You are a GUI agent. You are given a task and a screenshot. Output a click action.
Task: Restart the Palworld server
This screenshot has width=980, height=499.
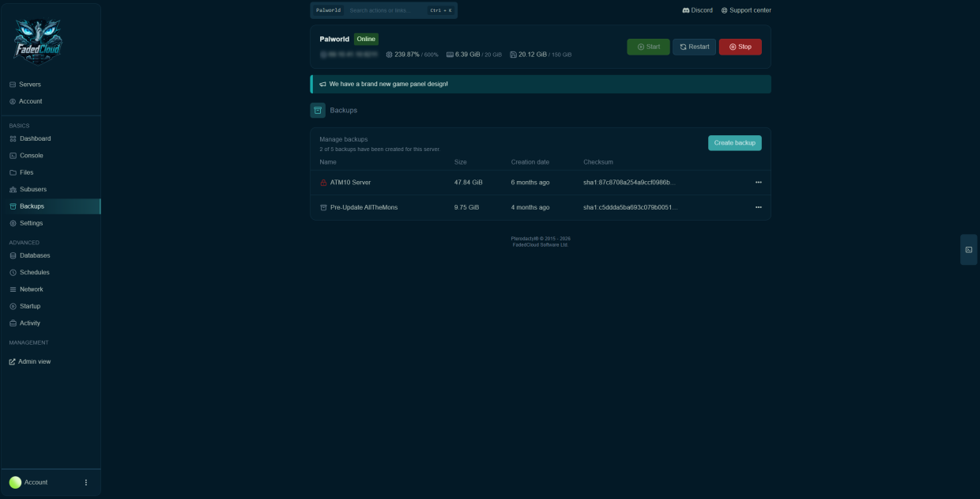[694, 47]
